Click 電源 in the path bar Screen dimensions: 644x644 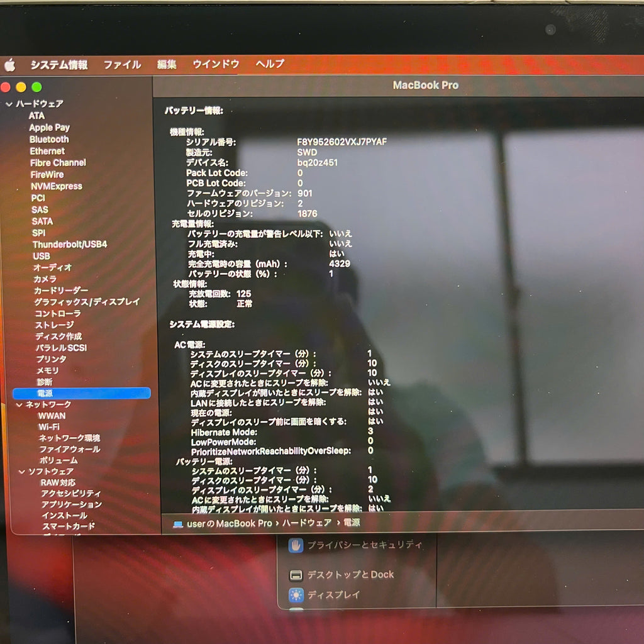tap(352, 523)
